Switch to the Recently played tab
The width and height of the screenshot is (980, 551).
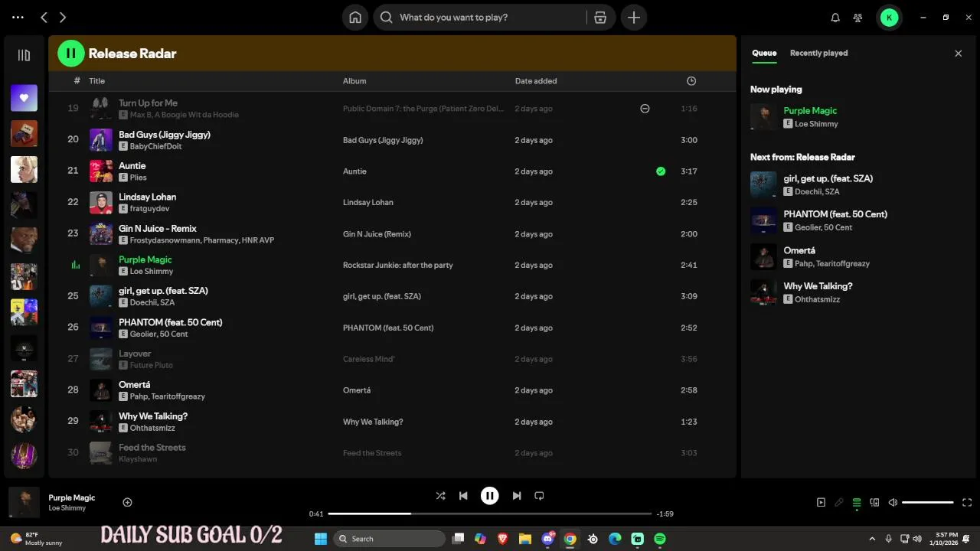tap(818, 53)
